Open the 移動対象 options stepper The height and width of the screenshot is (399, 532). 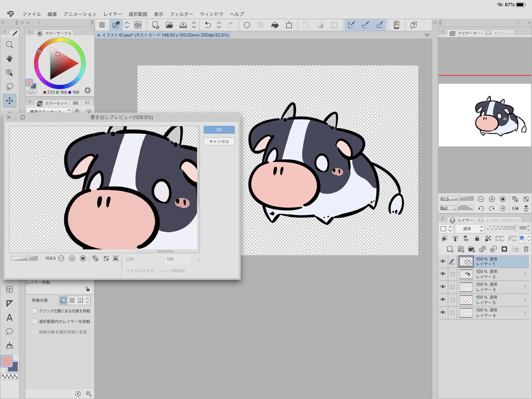[88, 300]
